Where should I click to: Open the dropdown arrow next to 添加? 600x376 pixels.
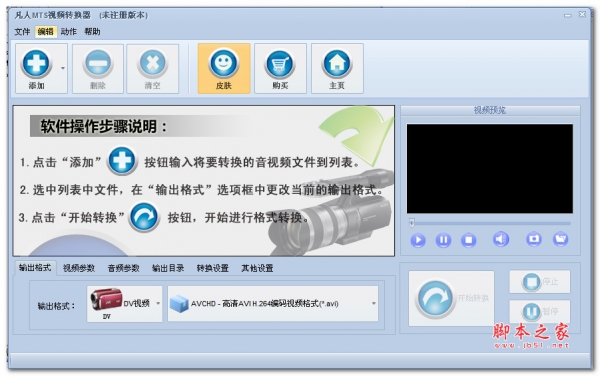point(63,68)
